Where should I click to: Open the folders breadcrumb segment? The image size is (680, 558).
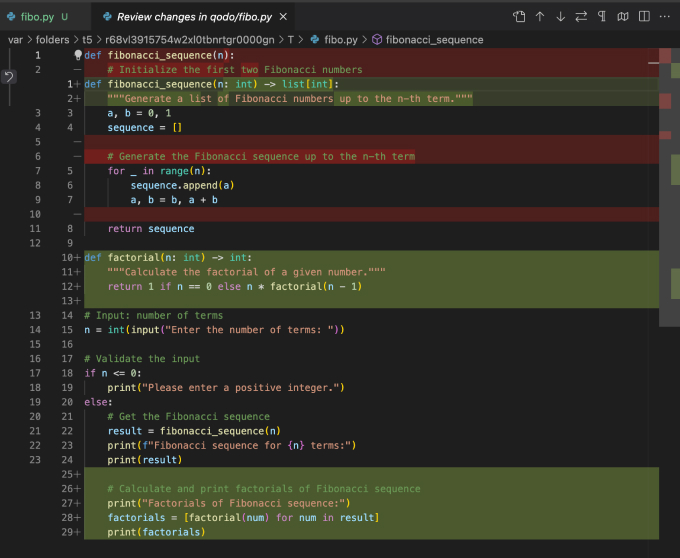click(52, 40)
